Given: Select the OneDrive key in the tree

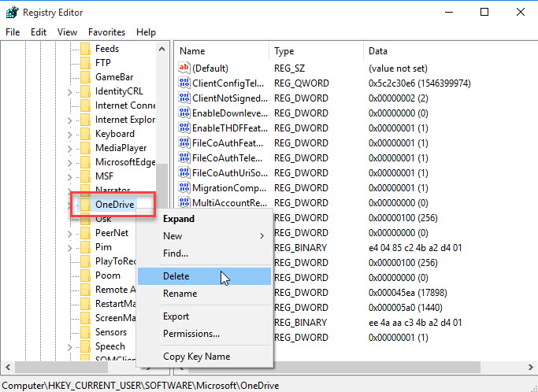Looking at the screenshot, I should [114, 205].
